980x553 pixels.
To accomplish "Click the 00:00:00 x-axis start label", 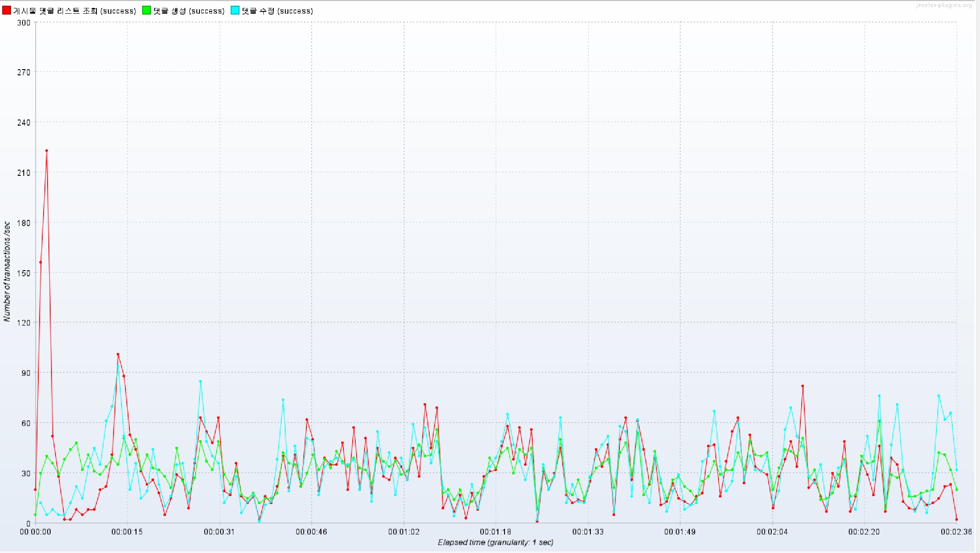I will 35,532.
